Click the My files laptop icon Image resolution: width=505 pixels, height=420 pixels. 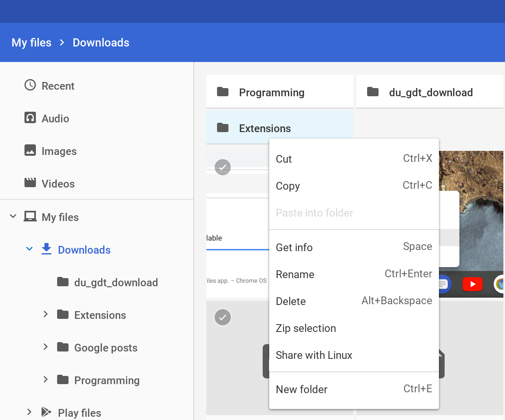click(x=30, y=217)
